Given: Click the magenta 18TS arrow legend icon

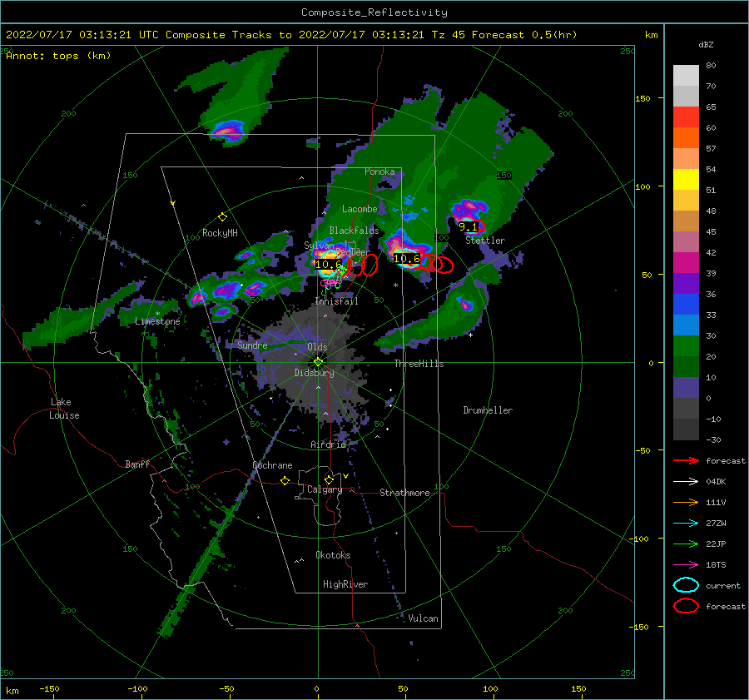Looking at the screenshot, I should [x=686, y=565].
